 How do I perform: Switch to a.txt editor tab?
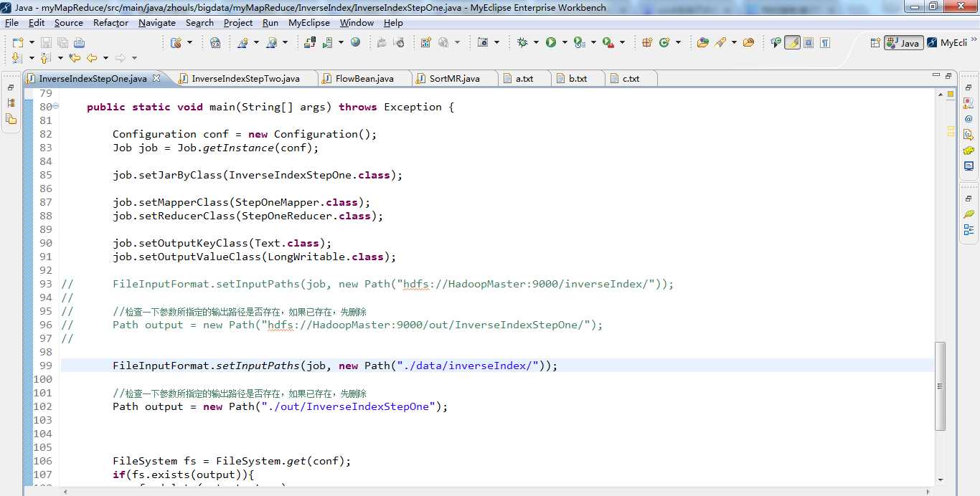pyautogui.click(x=524, y=78)
